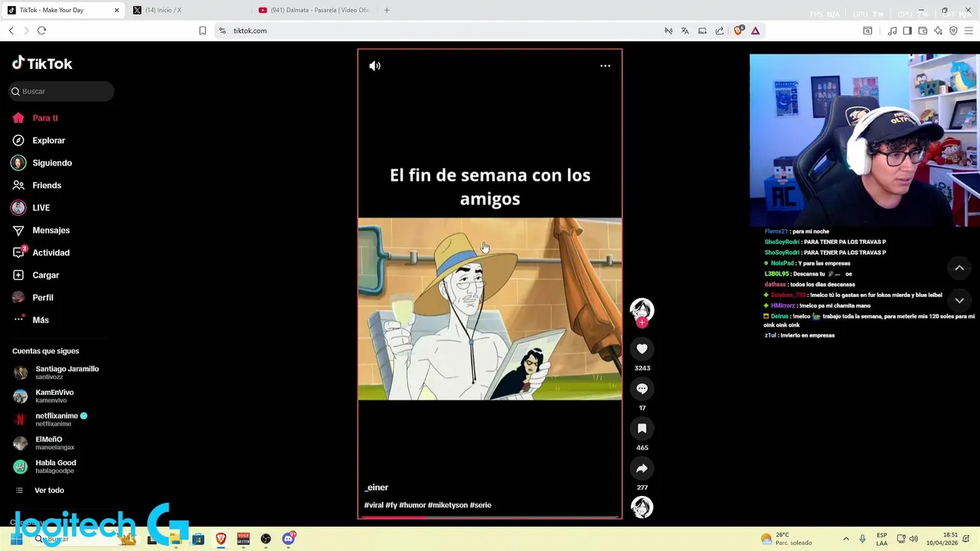Viewport: 980px width, 551px height.
Task: Open OBS Studio from the taskbar
Action: [266, 539]
